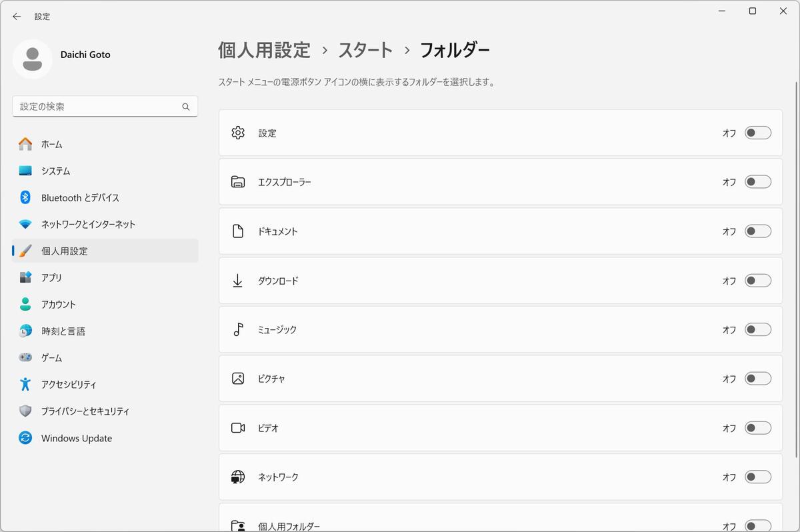This screenshot has height=532, width=800.
Task: Click the 個人用フォルダー row label
Action: [289, 526]
